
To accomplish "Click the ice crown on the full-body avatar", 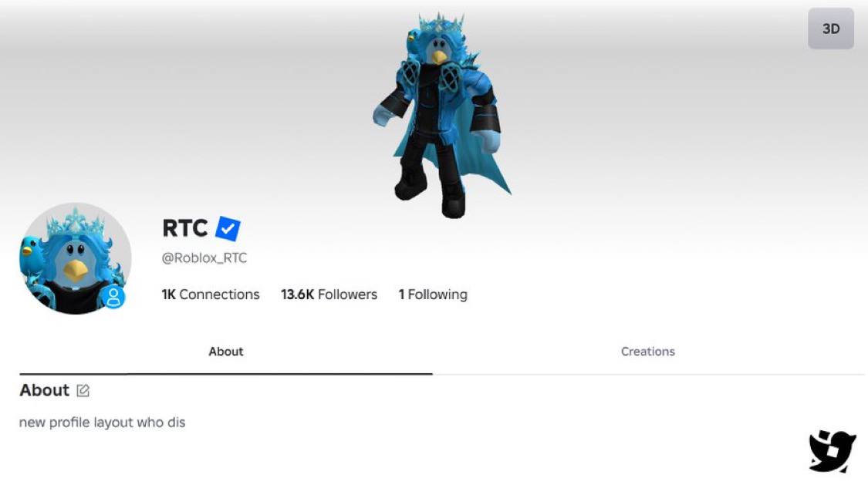I will click(441, 24).
